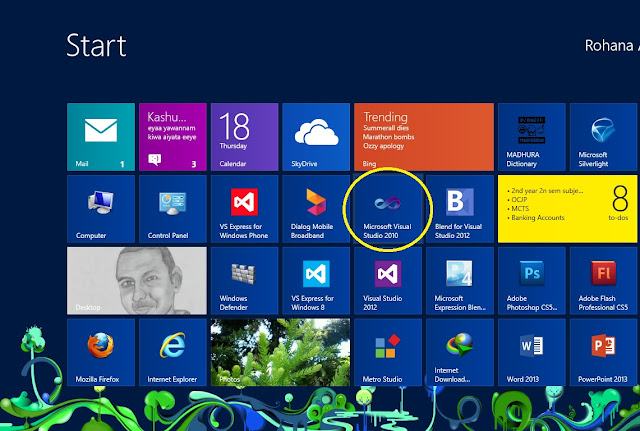640x431 pixels.
Task: Launch VS Express for Windows Phone
Action: [x=244, y=209]
